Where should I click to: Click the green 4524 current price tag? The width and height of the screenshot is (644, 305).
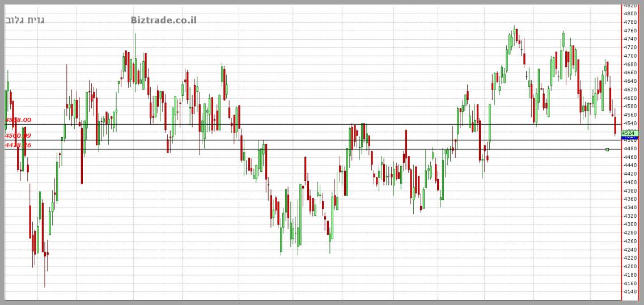coord(630,133)
